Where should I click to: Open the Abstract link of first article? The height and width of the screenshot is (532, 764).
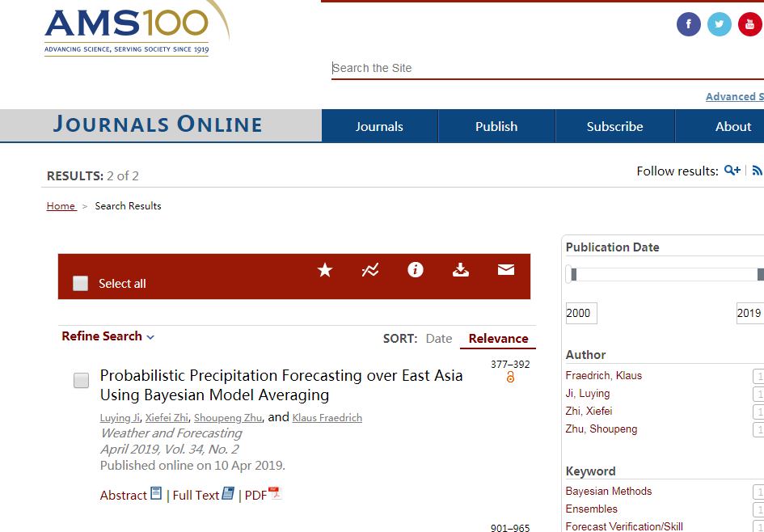(x=124, y=496)
